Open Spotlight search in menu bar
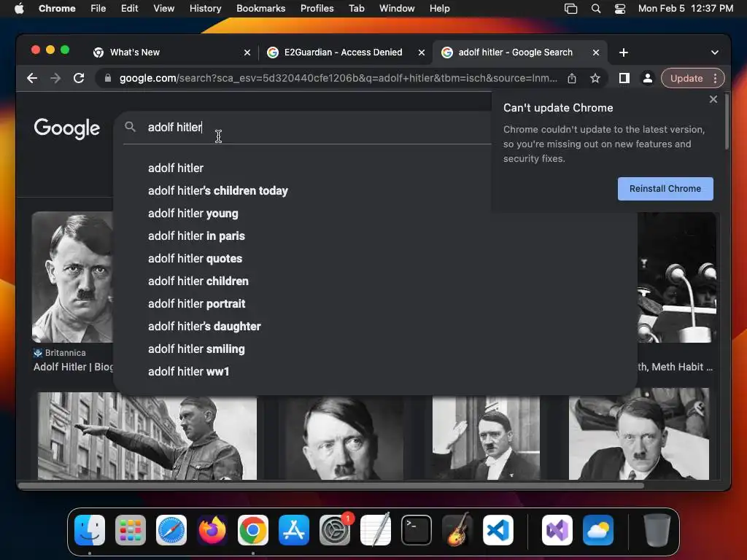 595,9
